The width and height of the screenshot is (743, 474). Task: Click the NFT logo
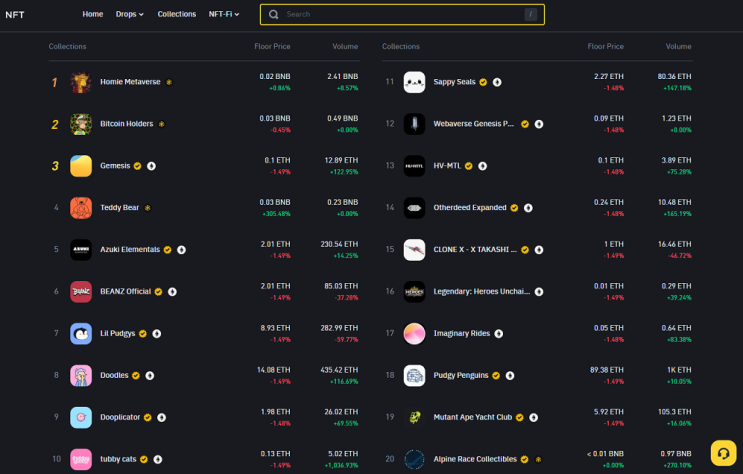coord(15,15)
